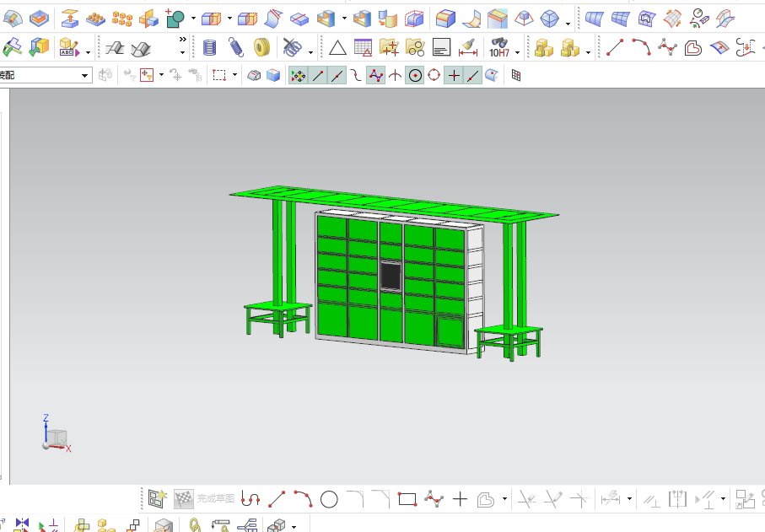Open the 装配 selection filter combo box
This screenshot has width=765, height=532.
[46, 75]
